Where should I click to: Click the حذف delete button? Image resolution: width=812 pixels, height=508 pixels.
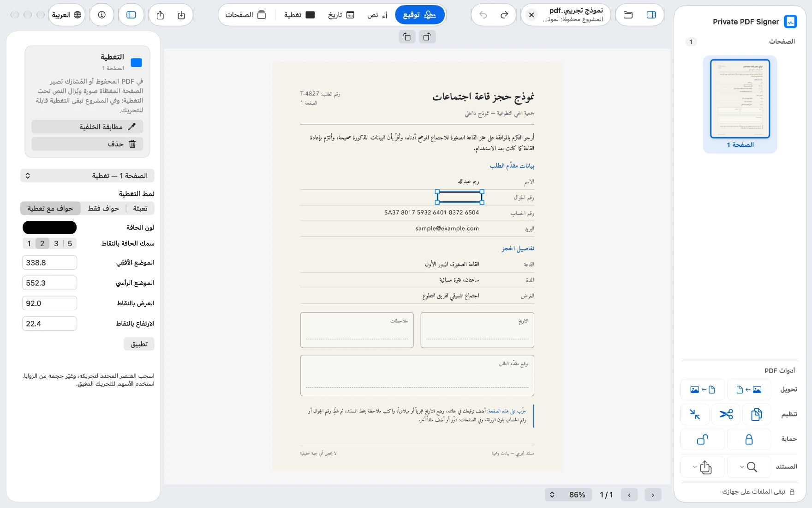(x=87, y=144)
